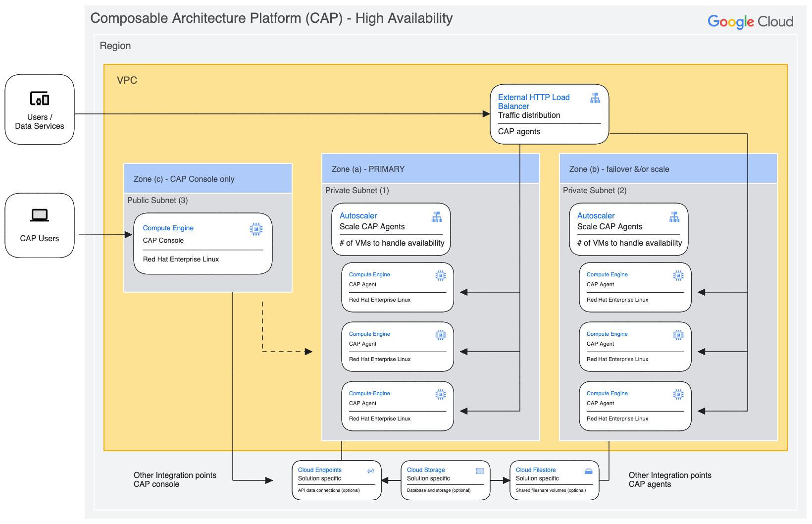Click the Other Integration points CAP agents text
Viewport: 812px width, 524px height.
[669, 479]
